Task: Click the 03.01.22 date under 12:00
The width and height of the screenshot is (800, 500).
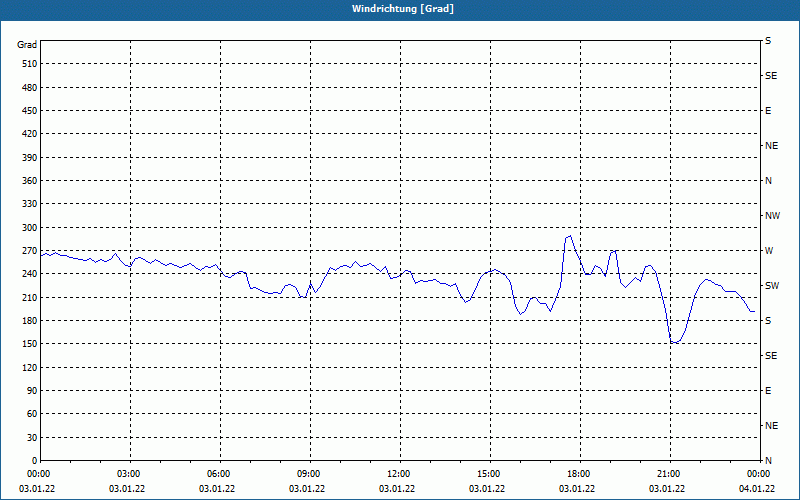Action: (396, 489)
